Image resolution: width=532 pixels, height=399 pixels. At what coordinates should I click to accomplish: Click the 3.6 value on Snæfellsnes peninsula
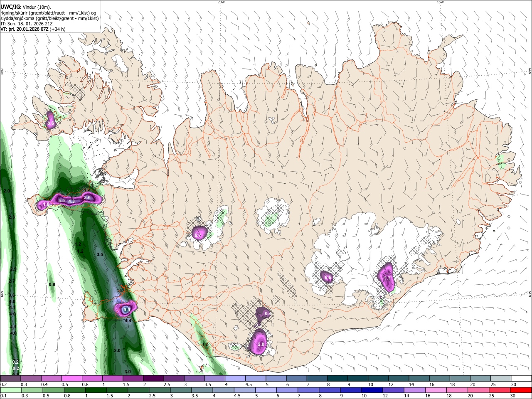pos(87,198)
